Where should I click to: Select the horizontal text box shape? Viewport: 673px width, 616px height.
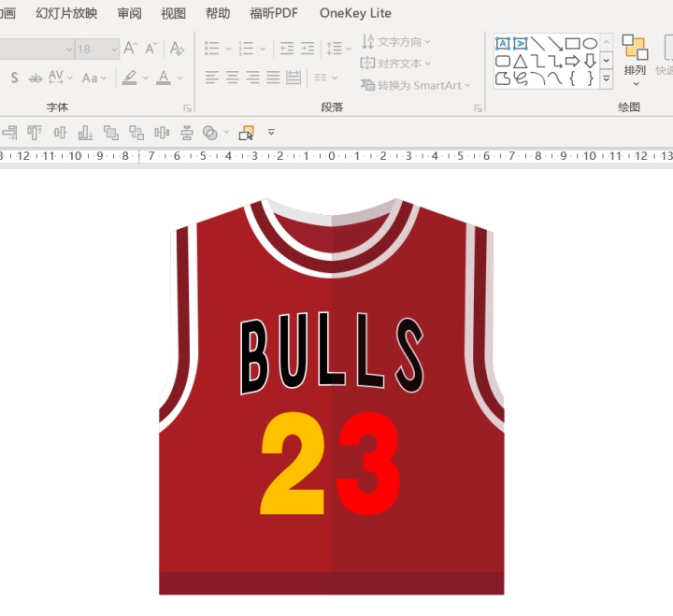[503, 43]
